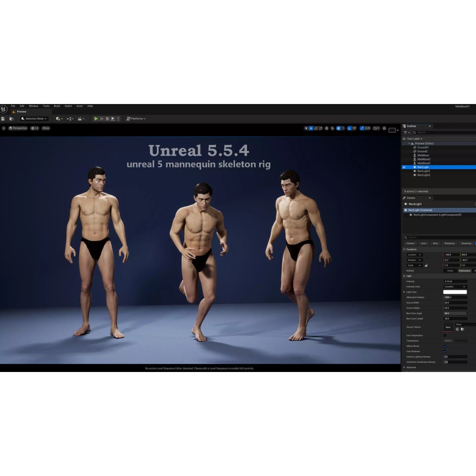Toggle grid snapping icon
Screen dimensions: 476x476
pyautogui.click(x=338, y=128)
